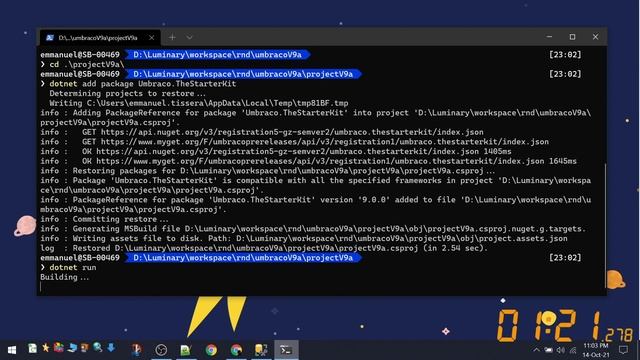This screenshot has width=640, height=360.
Task: Click the 'Restoring packages for' info line
Action: (x=267, y=171)
